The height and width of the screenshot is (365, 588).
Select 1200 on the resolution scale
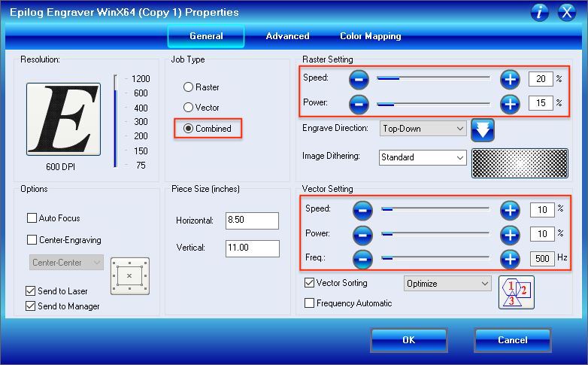pyautogui.click(x=141, y=79)
